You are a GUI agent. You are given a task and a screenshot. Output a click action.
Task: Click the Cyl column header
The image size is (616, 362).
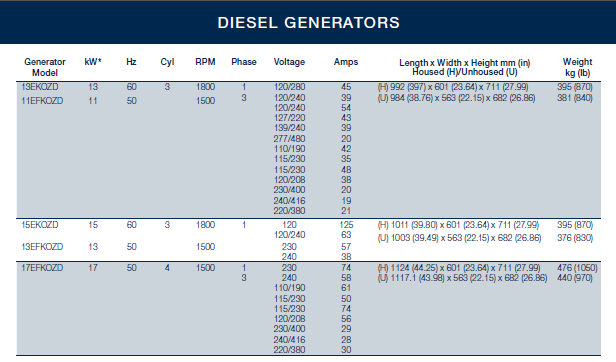(x=167, y=62)
